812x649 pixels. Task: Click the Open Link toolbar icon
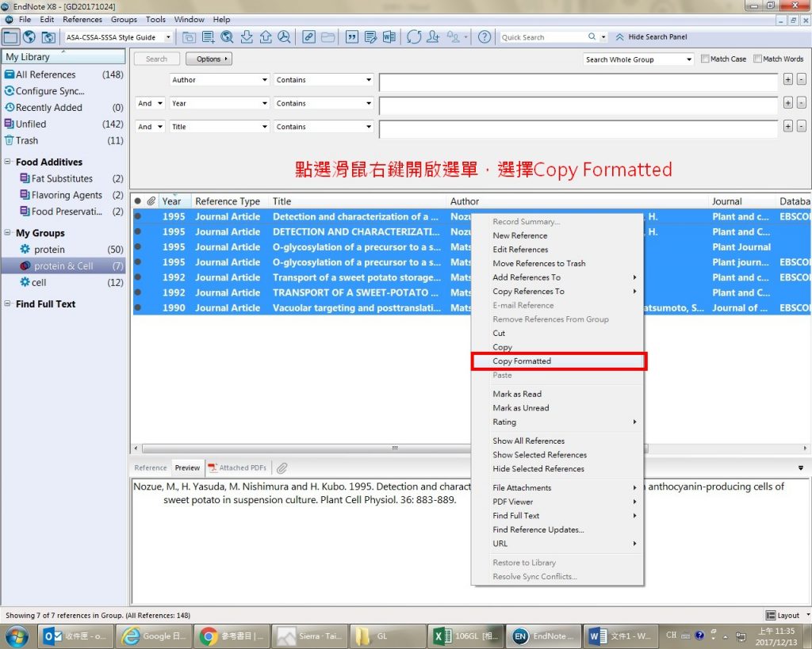coord(308,37)
